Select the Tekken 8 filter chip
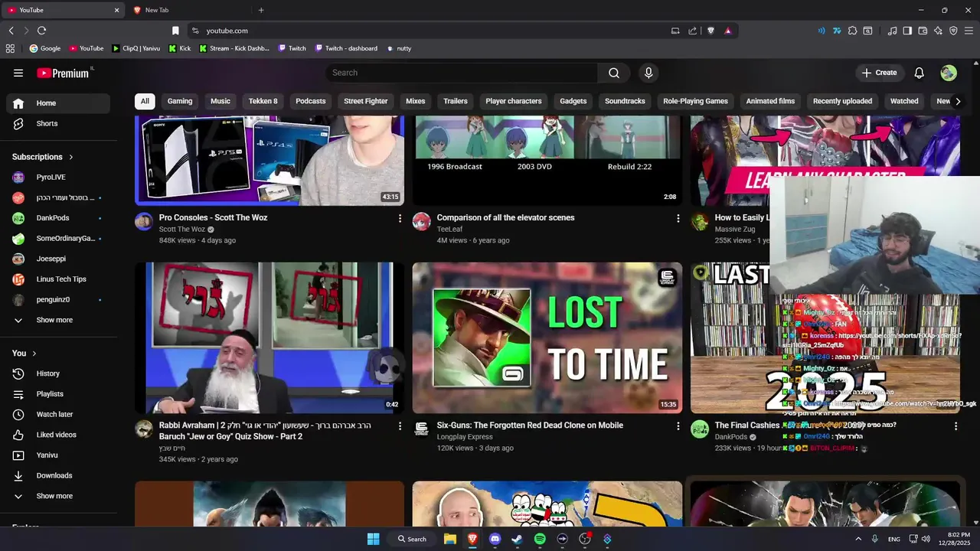The image size is (980, 551). [263, 101]
